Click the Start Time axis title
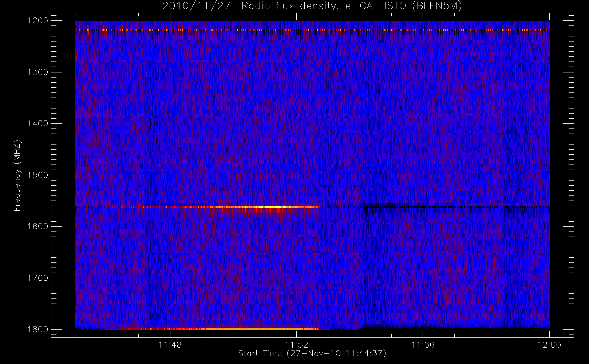589x364 pixels. point(312,353)
